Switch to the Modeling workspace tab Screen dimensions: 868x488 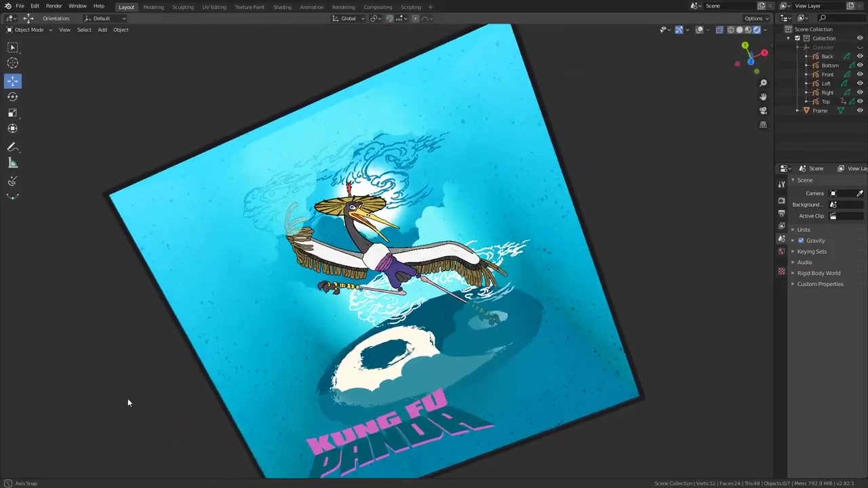click(153, 7)
